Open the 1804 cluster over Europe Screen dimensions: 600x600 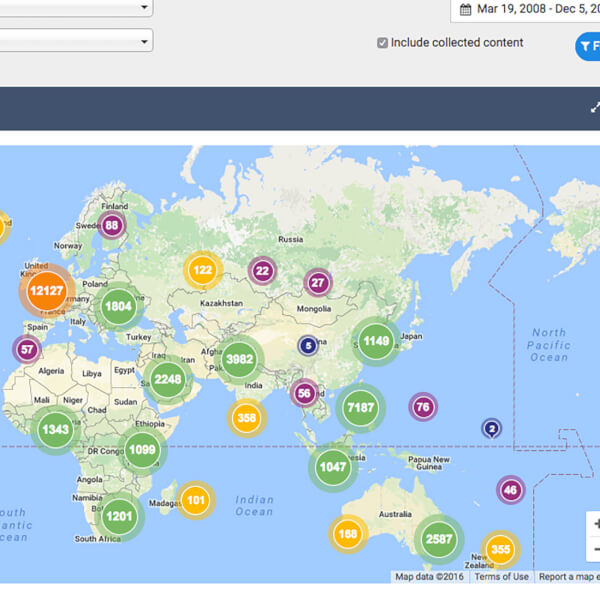point(119,306)
